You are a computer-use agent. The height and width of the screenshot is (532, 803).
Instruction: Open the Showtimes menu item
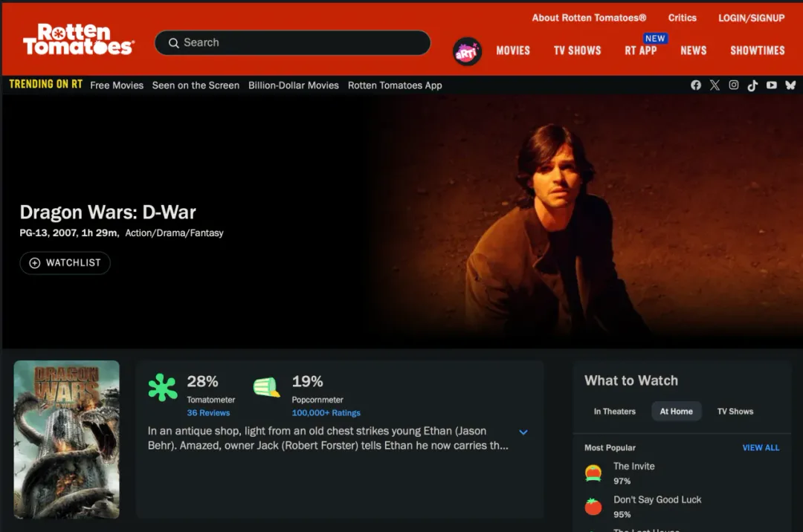pos(758,51)
